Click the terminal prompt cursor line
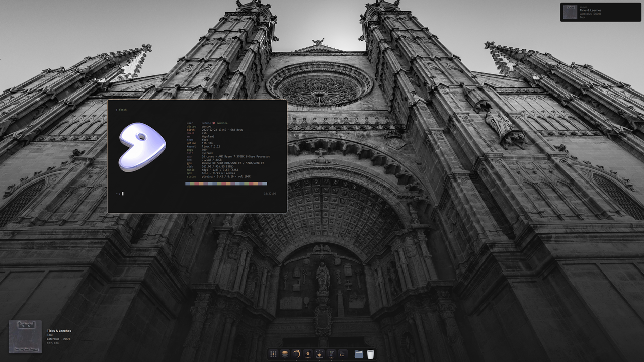 pyautogui.click(x=120, y=194)
